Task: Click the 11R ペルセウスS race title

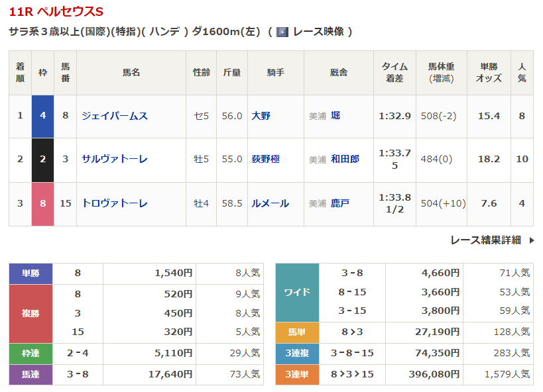Action: click(x=56, y=12)
